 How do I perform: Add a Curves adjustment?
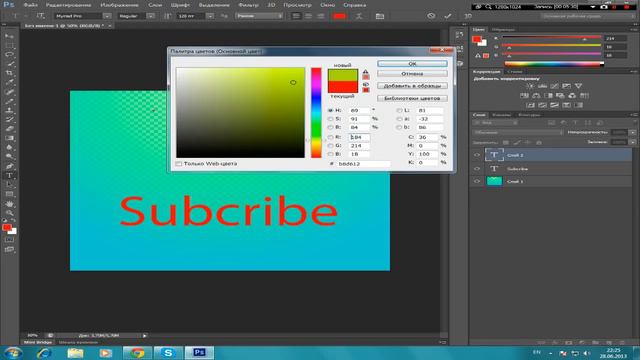[x=554, y=86]
